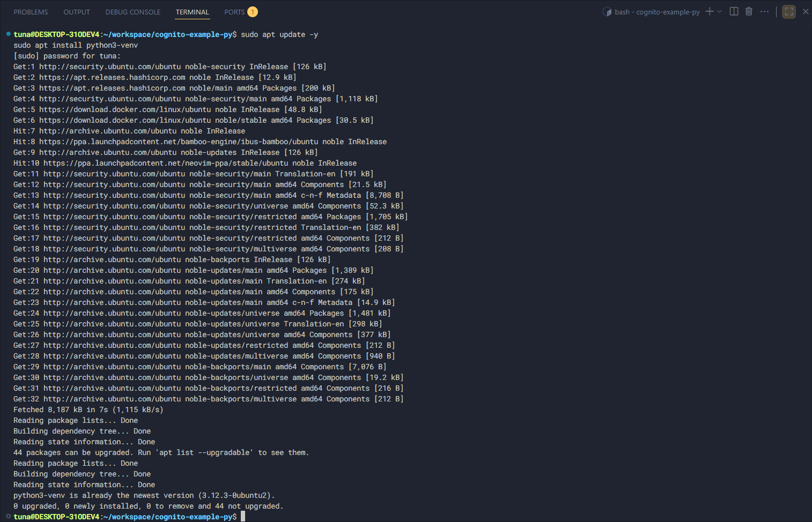This screenshot has width=812, height=522.
Task: Click the terminal cursor at bottom prompt
Action: (243, 517)
